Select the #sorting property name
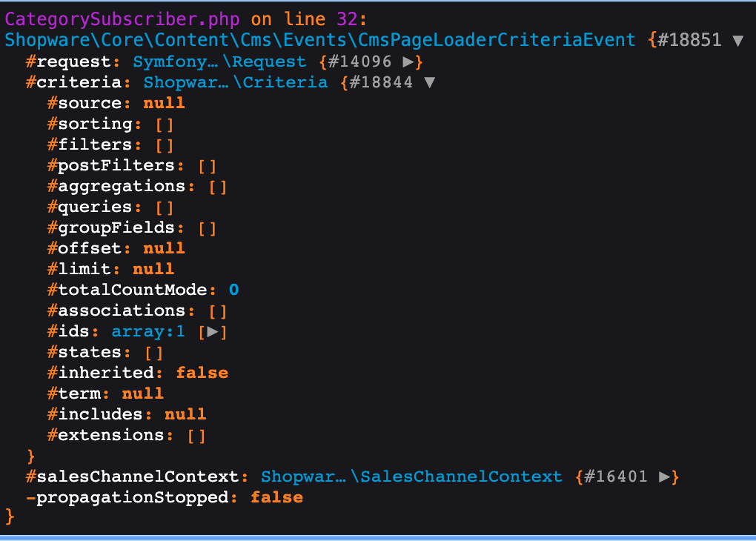This screenshot has height=541, width=756. click(90, 124)
